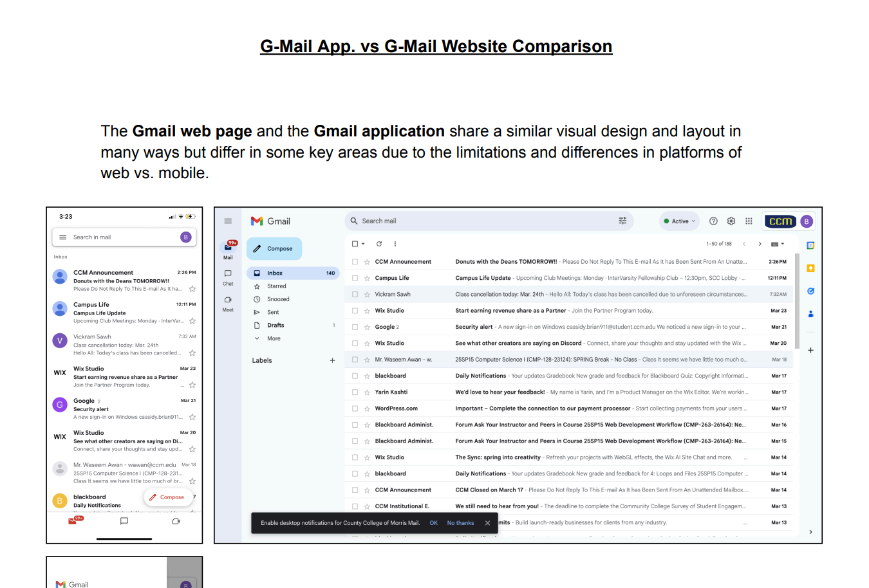This screenshot has height=588, width=869.
Task: Open search options filter icon in search bar
Action: click(622, 221)
